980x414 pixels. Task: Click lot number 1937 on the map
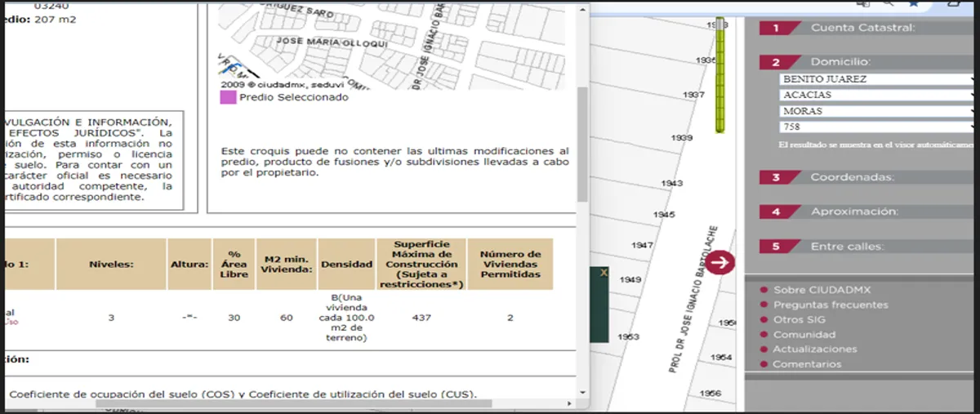(x=693, y=95)
